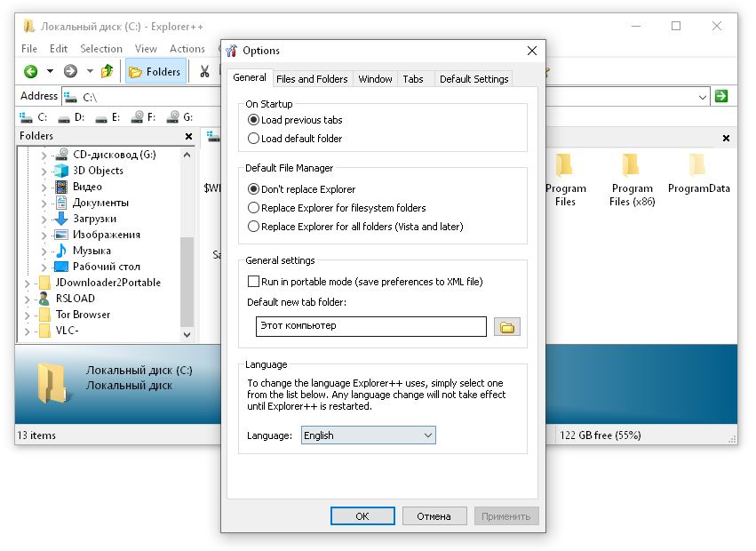756x551 pixels.
Task: Open the Language dropdown
Action: coord(369,435)
